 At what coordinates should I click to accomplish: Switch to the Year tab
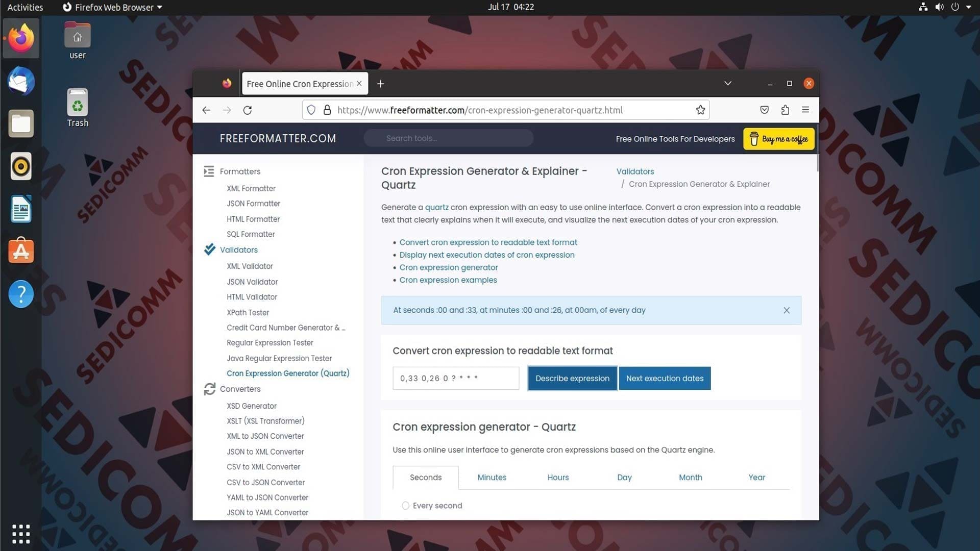(x=756, y=478)
